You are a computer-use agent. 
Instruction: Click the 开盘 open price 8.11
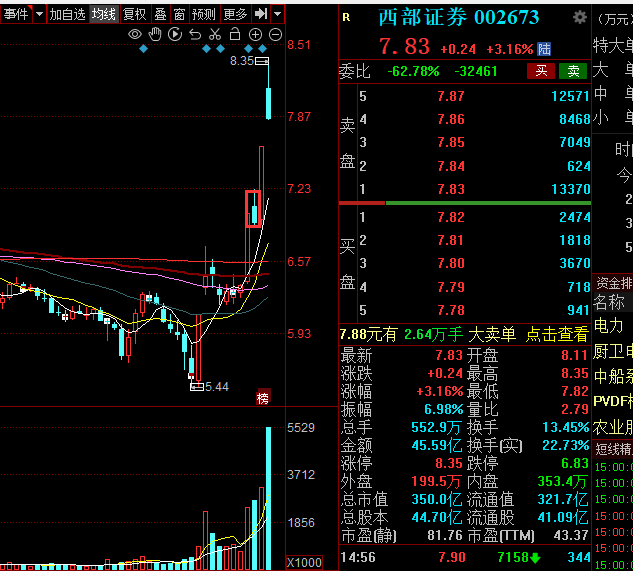pyautogui.click(x=574, y=355)
